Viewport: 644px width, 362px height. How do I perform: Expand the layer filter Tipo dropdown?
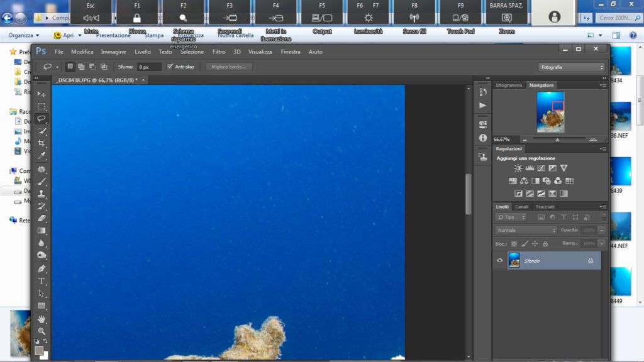512,217
